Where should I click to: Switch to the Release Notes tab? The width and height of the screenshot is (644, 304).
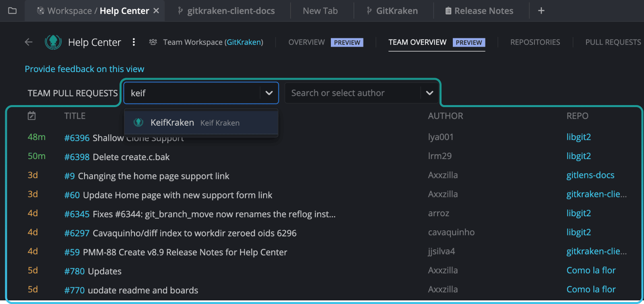479,11
